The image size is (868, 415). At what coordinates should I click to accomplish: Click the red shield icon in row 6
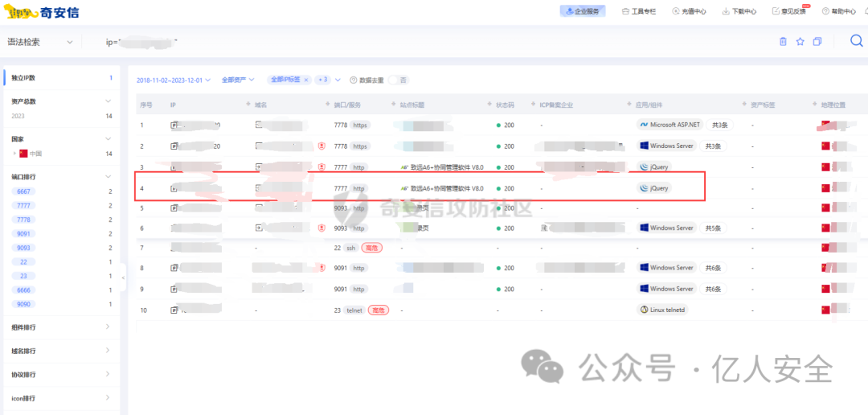[x=321, y=228]
